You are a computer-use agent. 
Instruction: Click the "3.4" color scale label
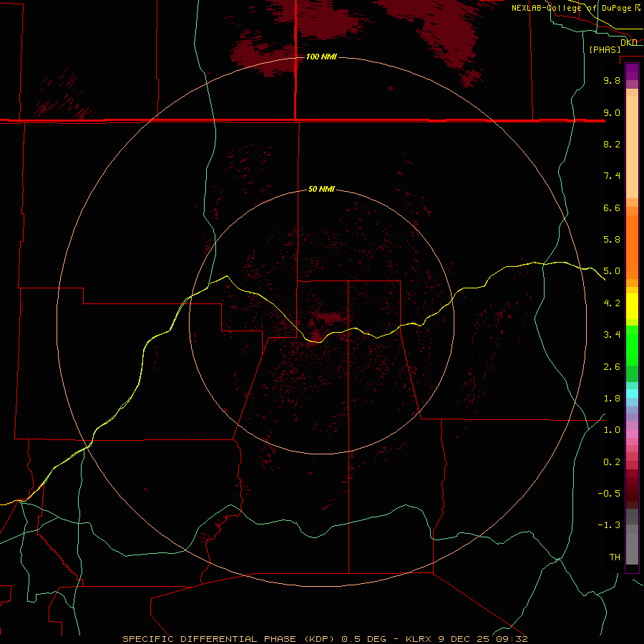pos(612,335)
